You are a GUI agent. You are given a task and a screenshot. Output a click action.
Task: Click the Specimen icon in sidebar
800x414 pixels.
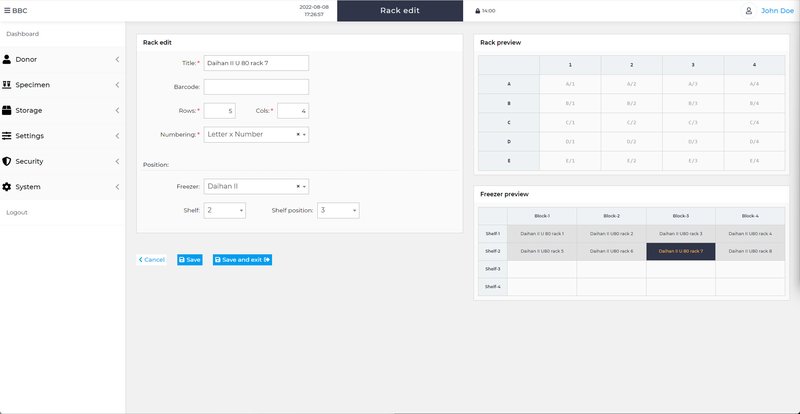[7, 84]
